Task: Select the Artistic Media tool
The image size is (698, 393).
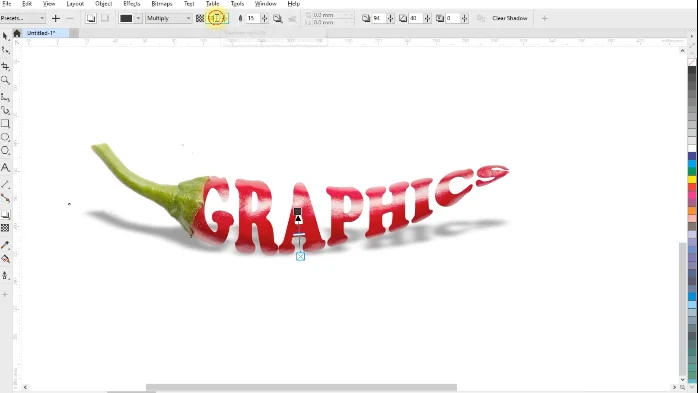Action: (5, 110)
